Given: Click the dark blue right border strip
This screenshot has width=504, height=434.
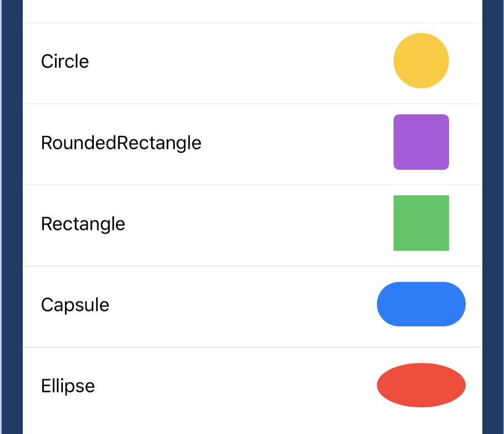Looking at the screenshot, I should tap(493, 217).
